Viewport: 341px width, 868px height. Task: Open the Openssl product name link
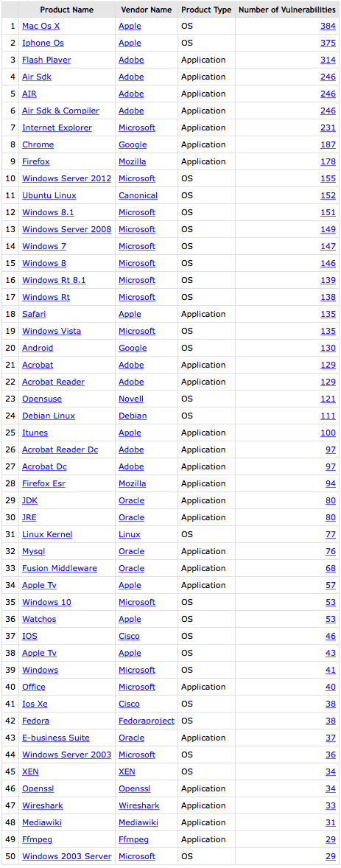click(x=38, y=788)
